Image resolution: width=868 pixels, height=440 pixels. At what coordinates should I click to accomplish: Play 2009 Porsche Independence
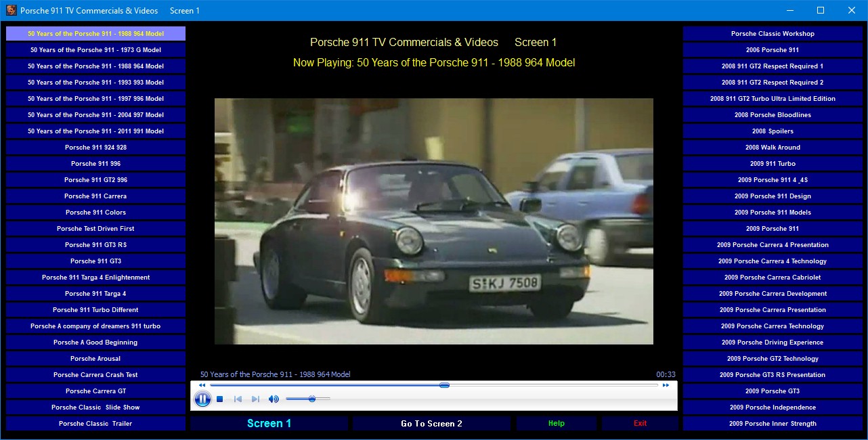coord(773,408)
